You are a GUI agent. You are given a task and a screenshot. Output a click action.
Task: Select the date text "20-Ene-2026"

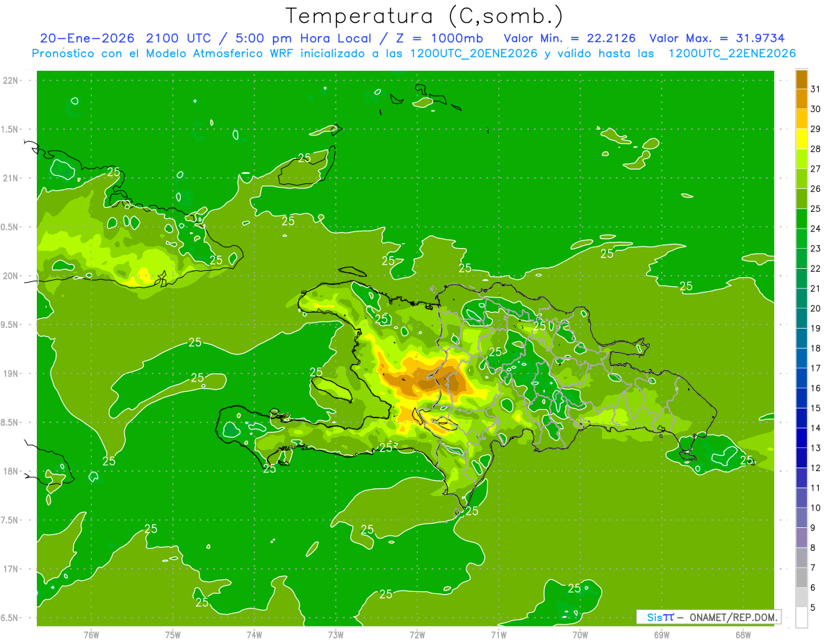88,38
